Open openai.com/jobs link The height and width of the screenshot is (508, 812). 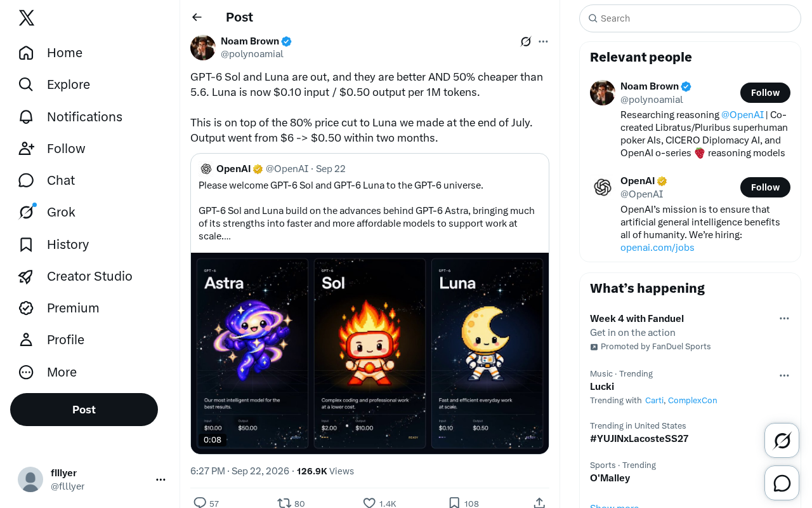(x=657, y=248)
